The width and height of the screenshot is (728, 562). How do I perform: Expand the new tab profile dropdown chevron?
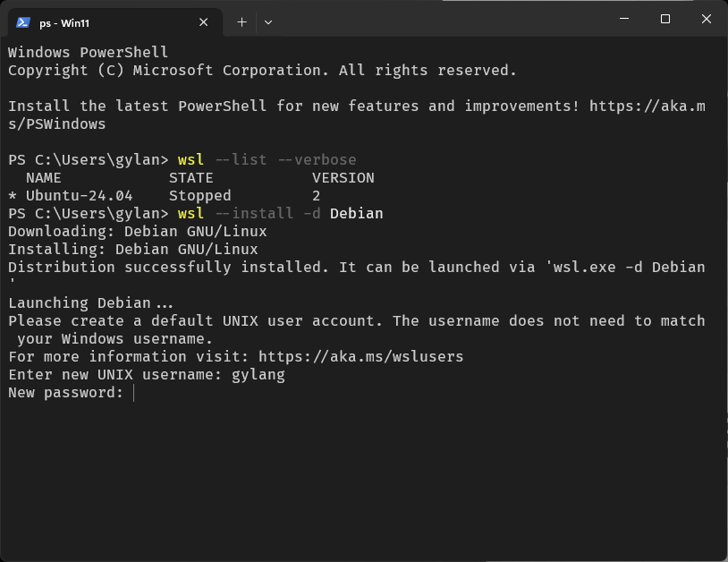[x=268, y=22]
